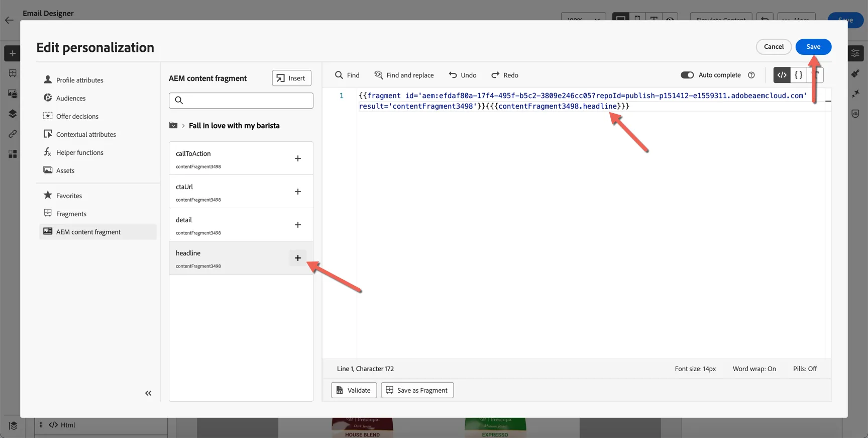Open the layers icon in Email Designer left rail

coord(13,114)
